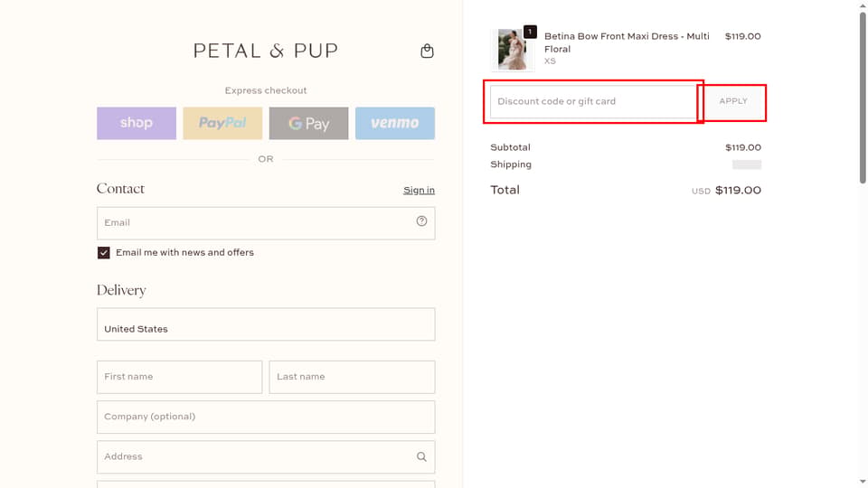Focus the Email input field
The image size is (868, 488).
(266, 223)
